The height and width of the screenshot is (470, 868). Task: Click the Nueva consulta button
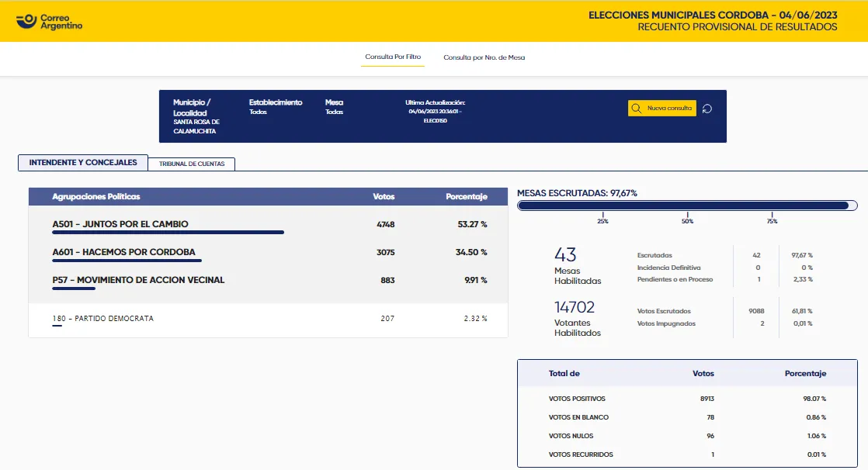664,108
